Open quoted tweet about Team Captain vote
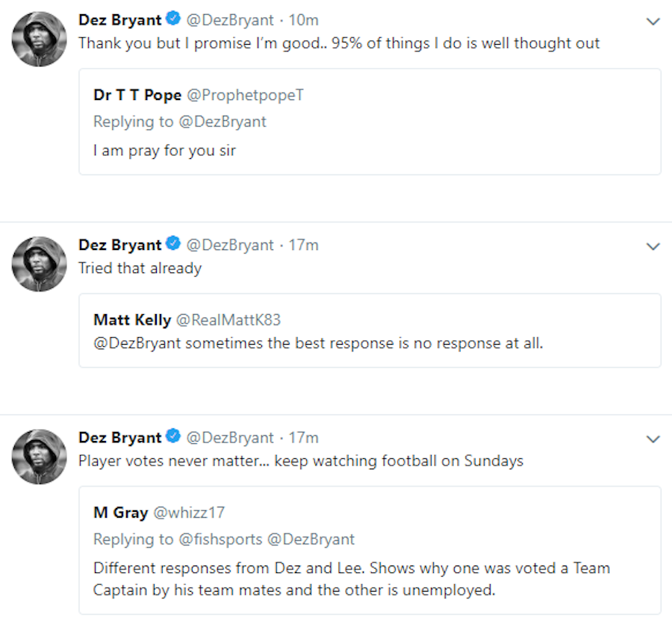 coord(370,578)
